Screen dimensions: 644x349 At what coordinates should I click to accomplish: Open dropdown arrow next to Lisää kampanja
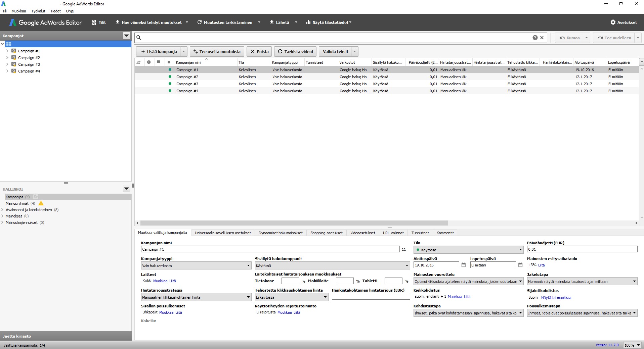[184, 52]
